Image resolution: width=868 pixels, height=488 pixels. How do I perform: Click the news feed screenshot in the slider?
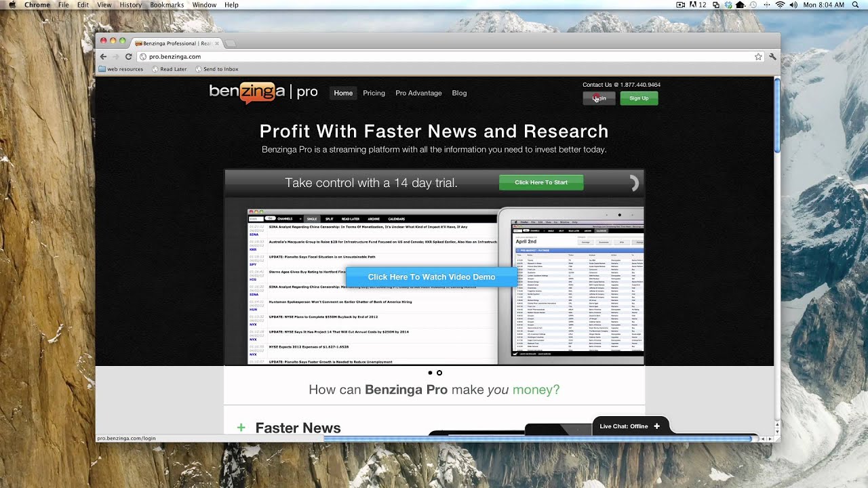(372, 286)
